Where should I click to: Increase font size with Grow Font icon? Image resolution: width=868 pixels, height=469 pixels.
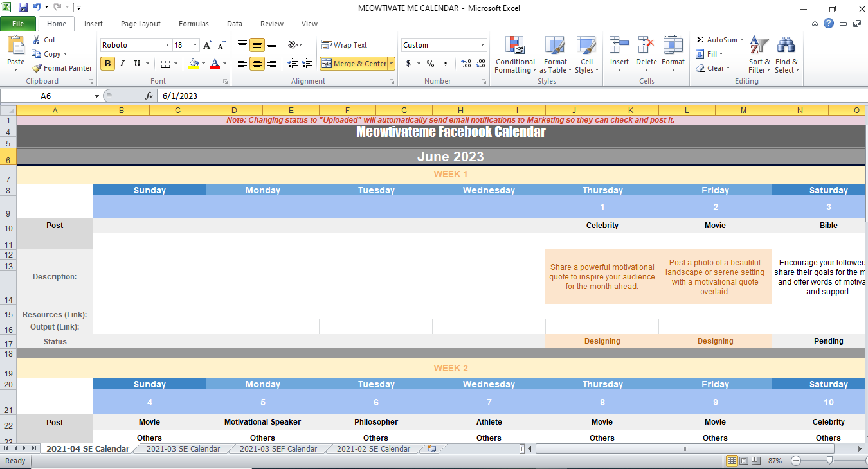(207, 45)
